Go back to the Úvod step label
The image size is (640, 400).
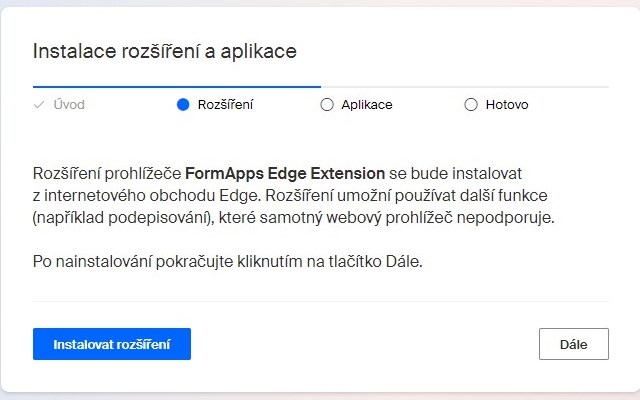[x=69, y=105]
